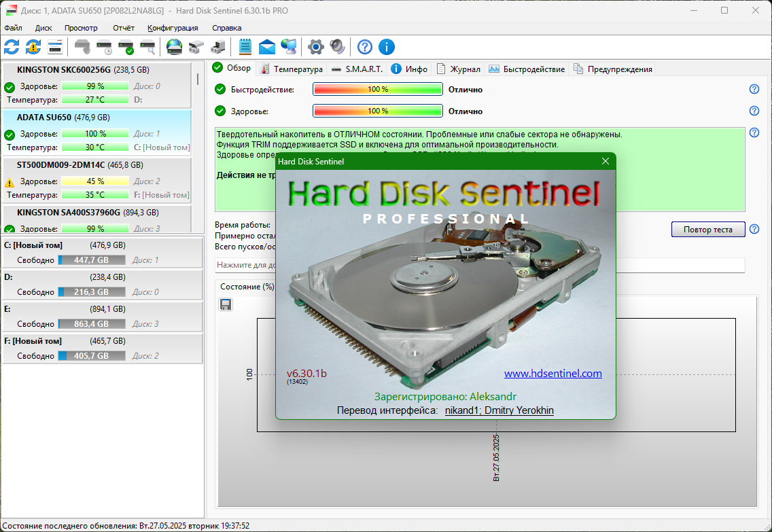Click the Быстродействие 100% gradient bar
The width and height of the screenshot is (772, 532).
(x=378, y=90)
